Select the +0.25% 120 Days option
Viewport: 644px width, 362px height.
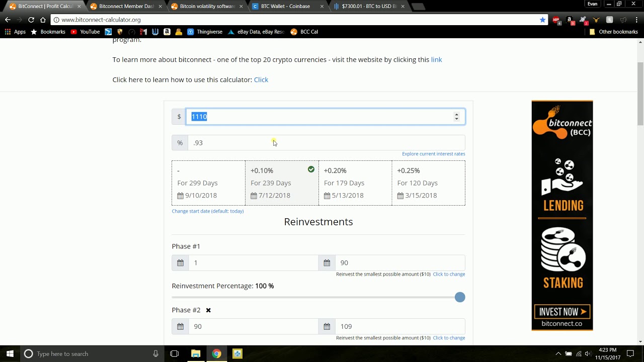tap(428, 183)
